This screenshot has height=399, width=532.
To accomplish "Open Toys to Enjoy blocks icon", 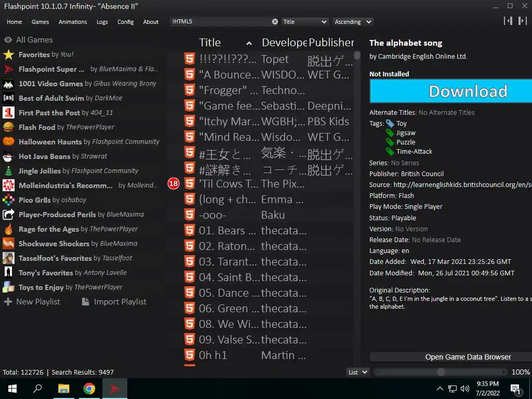I will click(x=8, y=287).
